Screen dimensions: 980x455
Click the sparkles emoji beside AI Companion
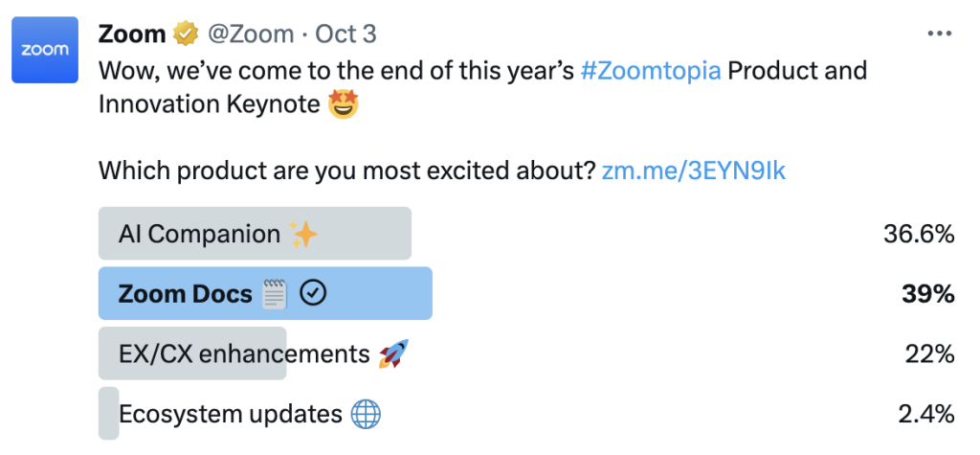(x=304, y=234)
